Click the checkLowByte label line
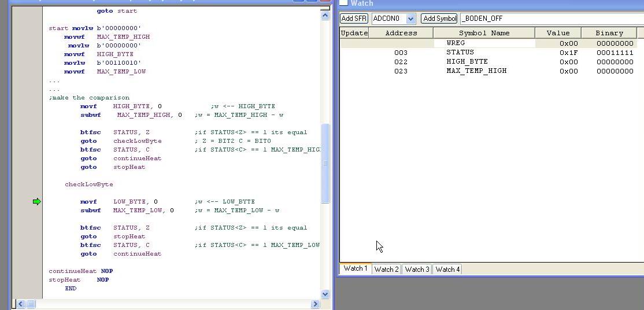 pos(88,184)
